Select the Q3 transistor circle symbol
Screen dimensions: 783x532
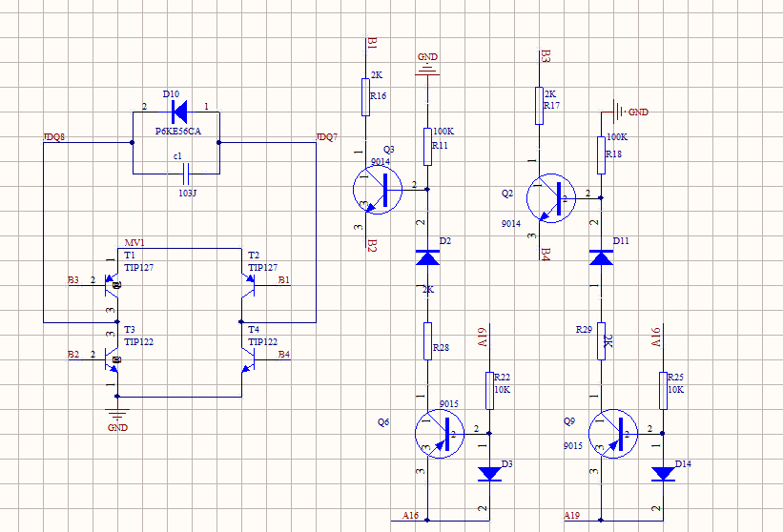pyautogui.click(x=378, y=190)
